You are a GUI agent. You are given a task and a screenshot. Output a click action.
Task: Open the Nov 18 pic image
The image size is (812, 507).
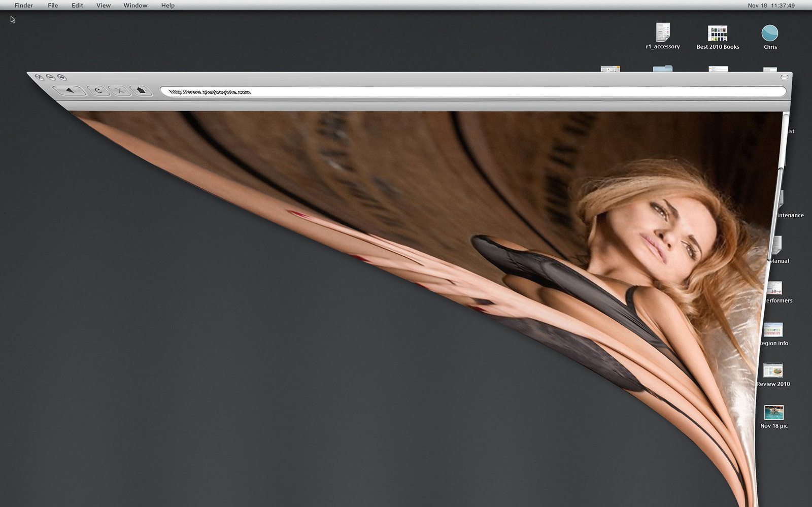point(773,412)
